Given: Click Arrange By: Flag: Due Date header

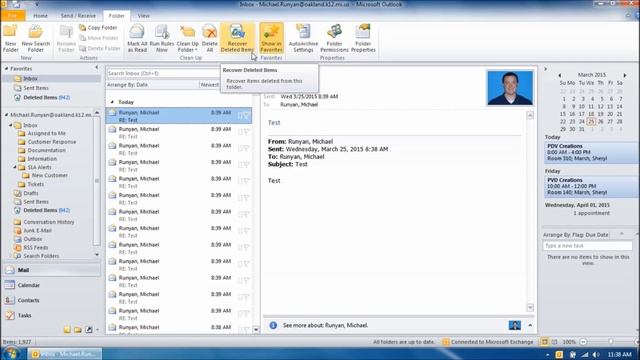Looking at the screenshot, I should 576,235.
